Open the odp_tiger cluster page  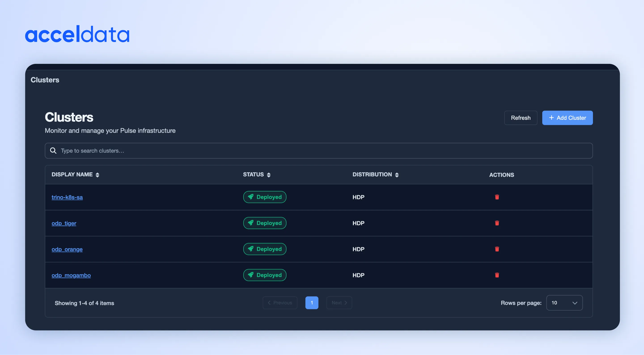point(64,223)
